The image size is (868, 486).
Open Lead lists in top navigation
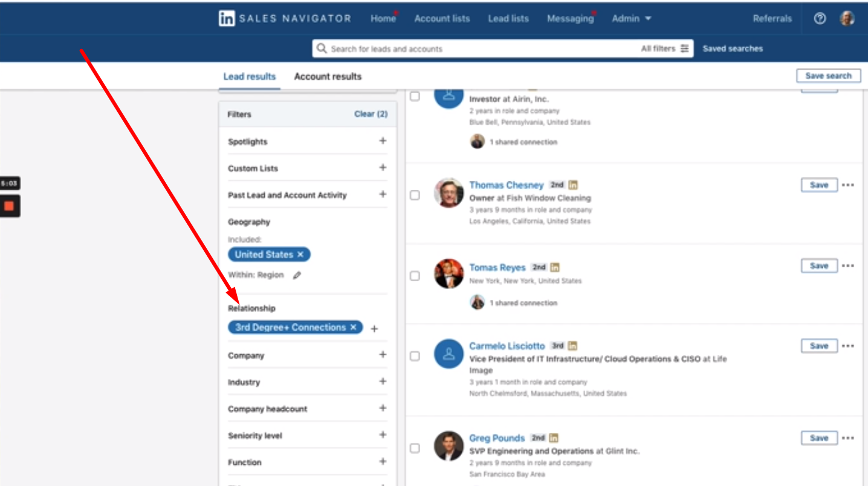click(x=508, y=19)
